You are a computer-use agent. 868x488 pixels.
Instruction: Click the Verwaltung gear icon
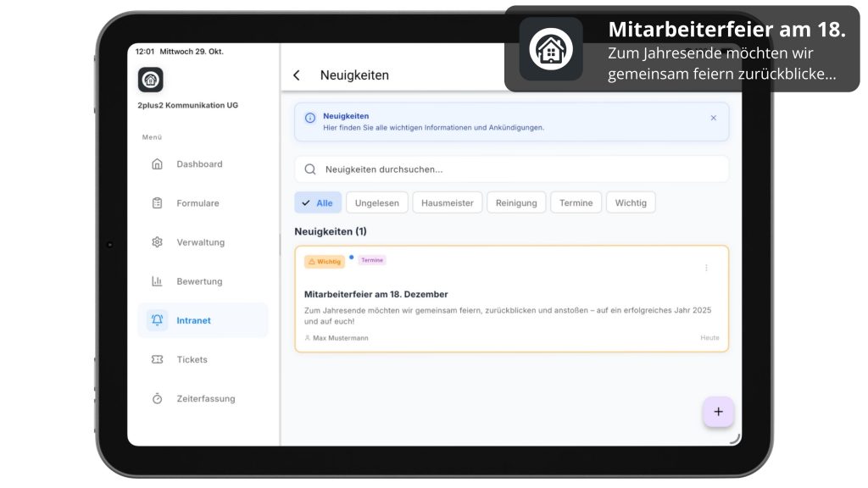click(x=157, y=242)
